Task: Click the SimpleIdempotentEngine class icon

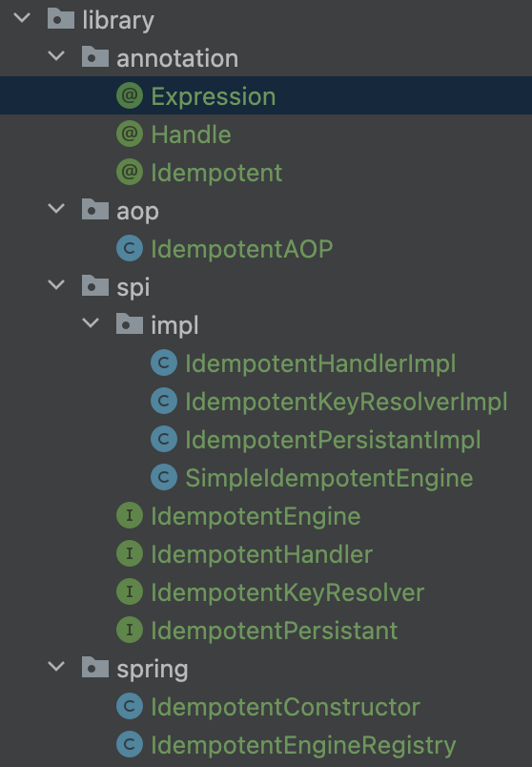Action: (x=164, y=477)
